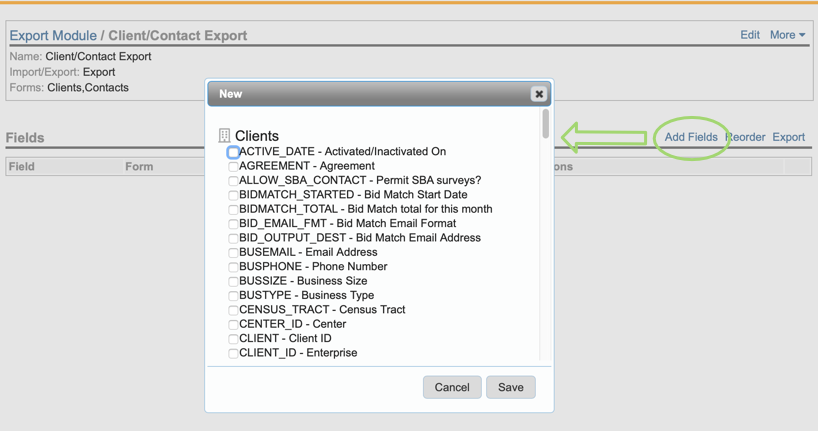Click the Export link in Fields

(788, 137)
